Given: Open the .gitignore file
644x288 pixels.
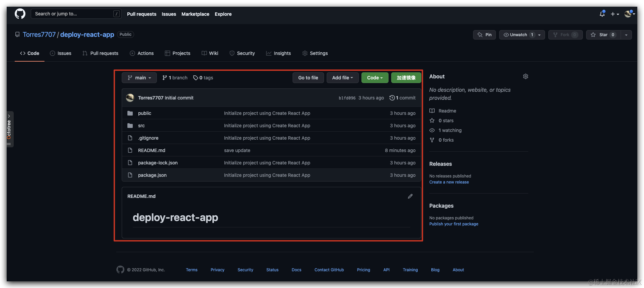Looking at the screenshot, I should 148,138.
